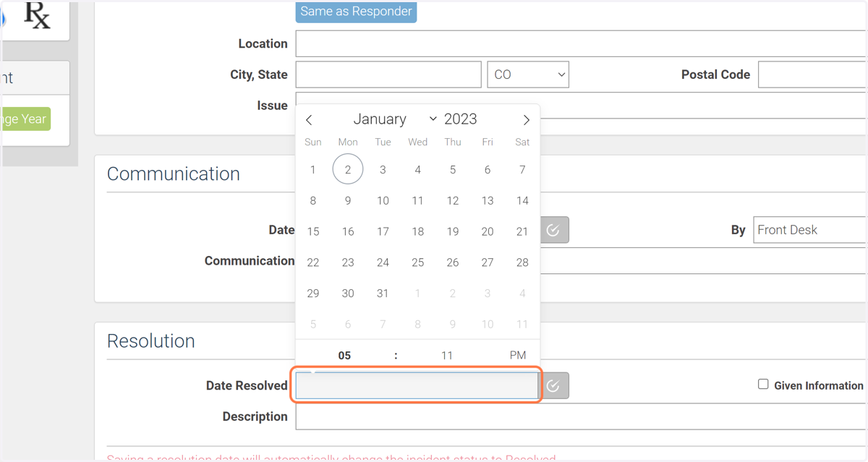The image size is (868, 462).
Task: Click the hour value 05
Action: (344, 355)
